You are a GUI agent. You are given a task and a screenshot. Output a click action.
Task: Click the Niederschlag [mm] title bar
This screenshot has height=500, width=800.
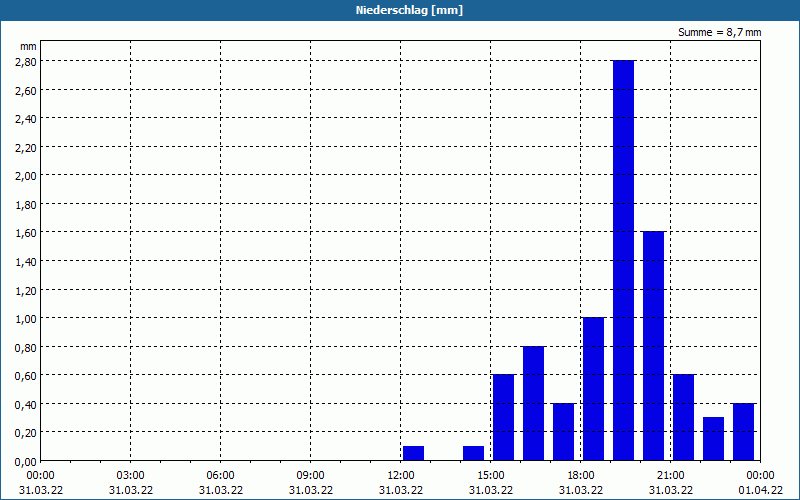[x=400, y=10]
